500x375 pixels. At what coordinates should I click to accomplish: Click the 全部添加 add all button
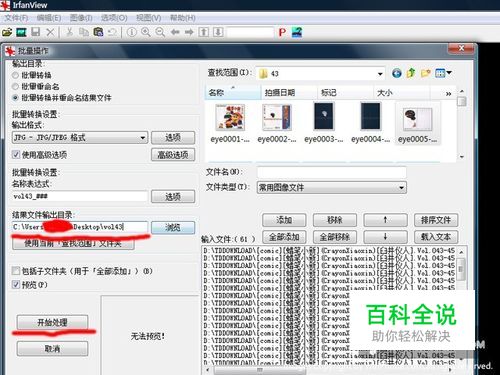tap(284, 237)
